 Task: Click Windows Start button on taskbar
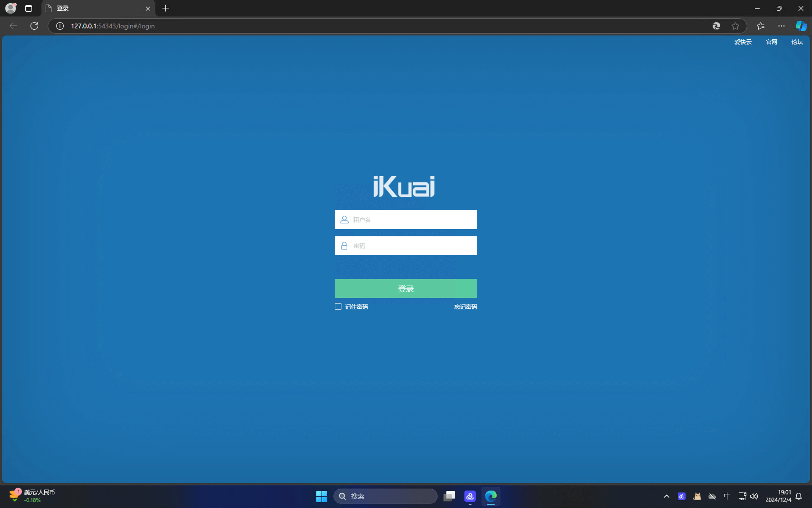pos(321,496)
